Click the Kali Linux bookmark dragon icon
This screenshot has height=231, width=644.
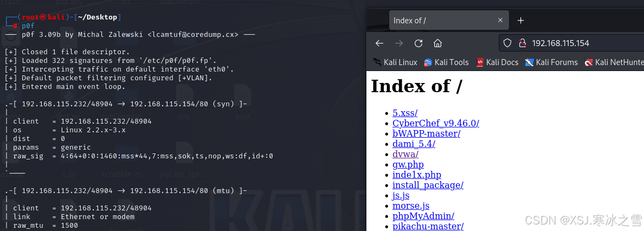coord(377,62)
